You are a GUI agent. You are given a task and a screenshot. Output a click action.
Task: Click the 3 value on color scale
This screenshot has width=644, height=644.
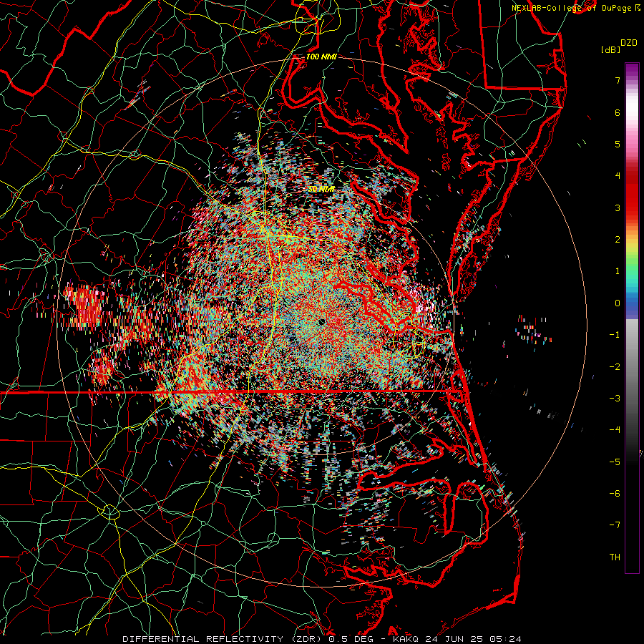point(618,208)
